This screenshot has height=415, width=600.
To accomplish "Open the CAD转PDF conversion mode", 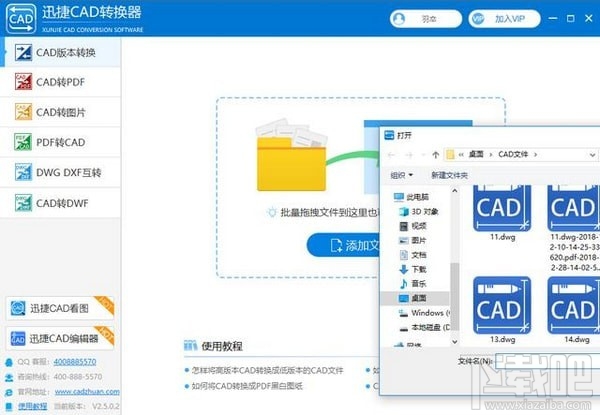I will [61, 82].
